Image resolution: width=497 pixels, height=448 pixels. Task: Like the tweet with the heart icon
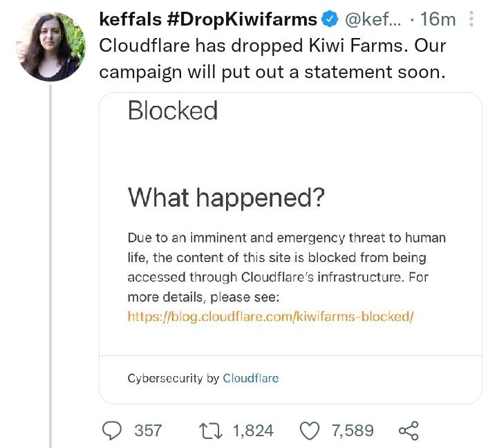tap(309, 431)
